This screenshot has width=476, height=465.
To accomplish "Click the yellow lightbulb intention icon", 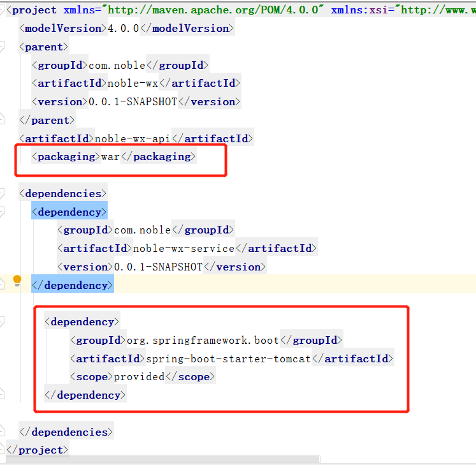I will click(17, 281).
